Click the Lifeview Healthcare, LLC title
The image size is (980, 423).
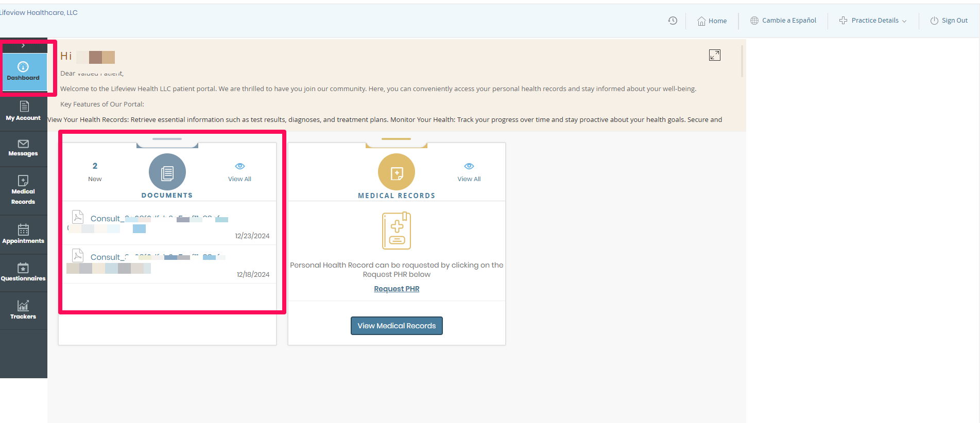(x=39, y=12)
